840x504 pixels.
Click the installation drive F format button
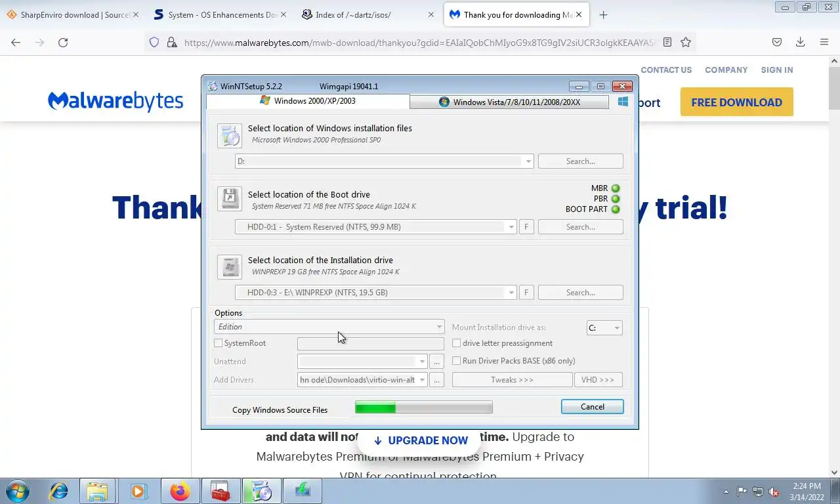click(x=526, y=293)
